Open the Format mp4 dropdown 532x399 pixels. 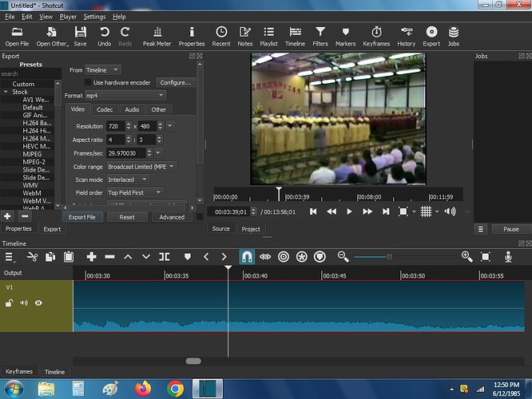[x=125, y=96]
